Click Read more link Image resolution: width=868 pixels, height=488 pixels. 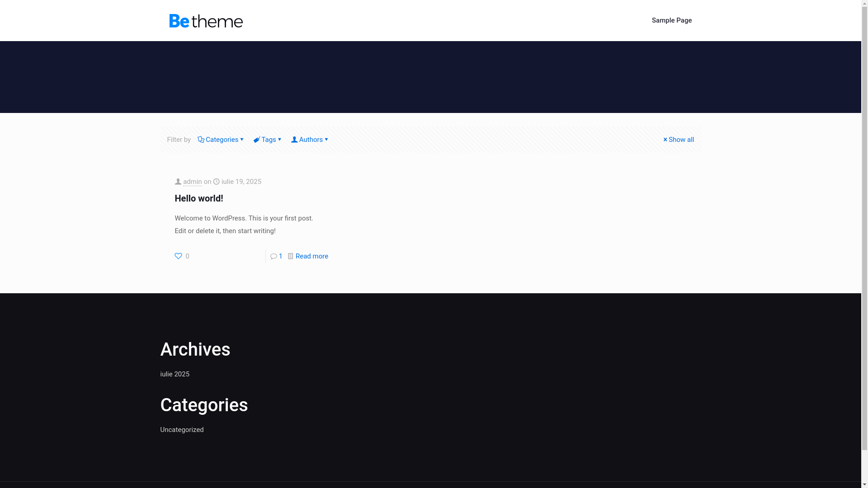[x=312, y=256]
